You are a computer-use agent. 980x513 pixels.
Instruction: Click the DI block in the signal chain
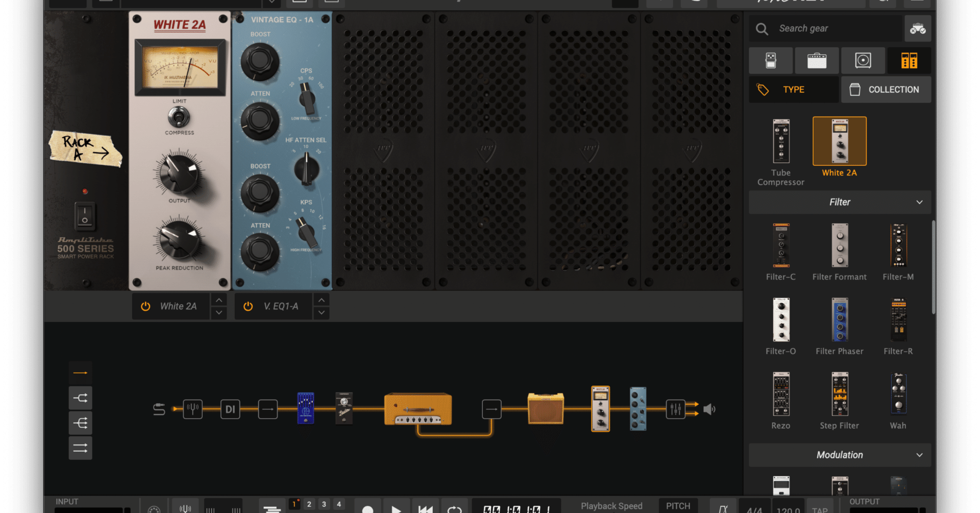230,409
